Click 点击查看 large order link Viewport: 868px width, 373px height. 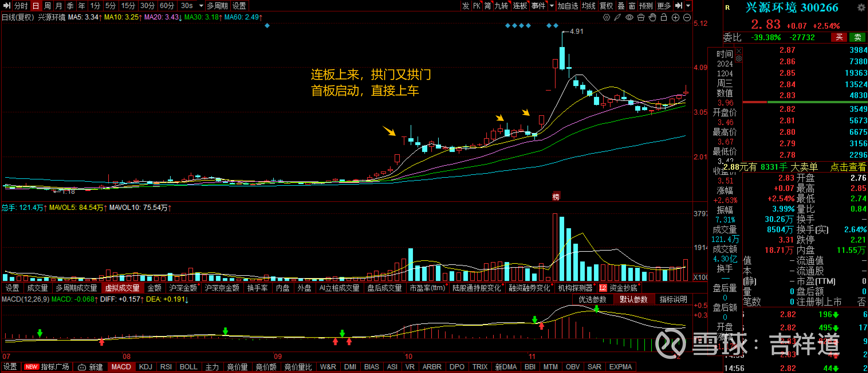(x=848, y=167)
